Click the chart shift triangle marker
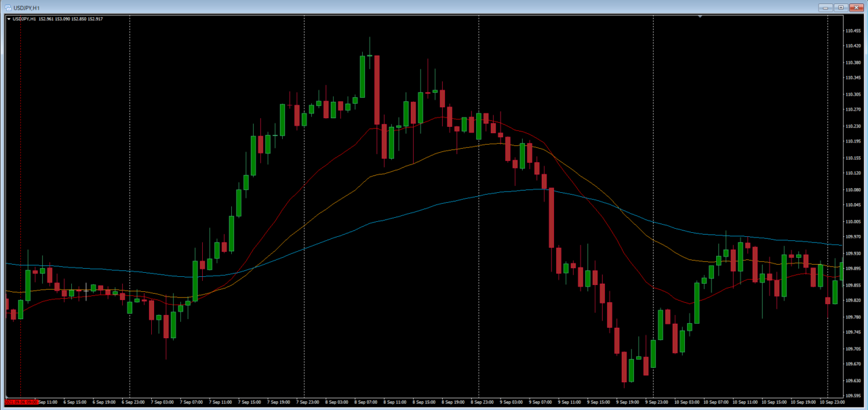The height and width of the screenshot is (410, 868). pyautogui.click(x=700, y=16)
